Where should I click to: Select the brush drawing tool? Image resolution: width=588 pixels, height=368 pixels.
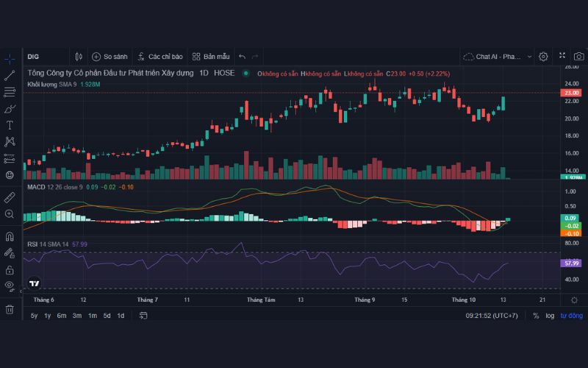(10, 109)
